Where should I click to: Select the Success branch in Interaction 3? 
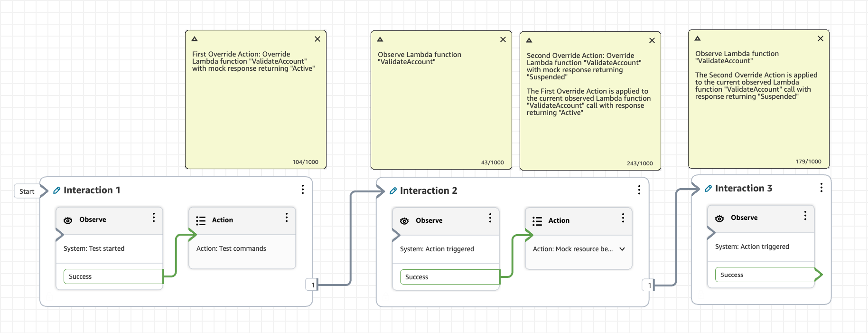click(x=765, y=275)
